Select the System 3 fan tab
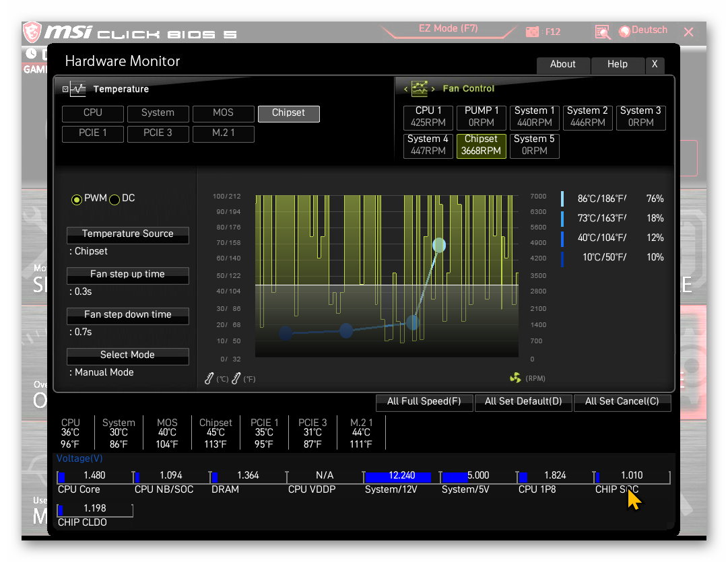The width and height of the screenshot is (728, 562). (x=640, y=117)
